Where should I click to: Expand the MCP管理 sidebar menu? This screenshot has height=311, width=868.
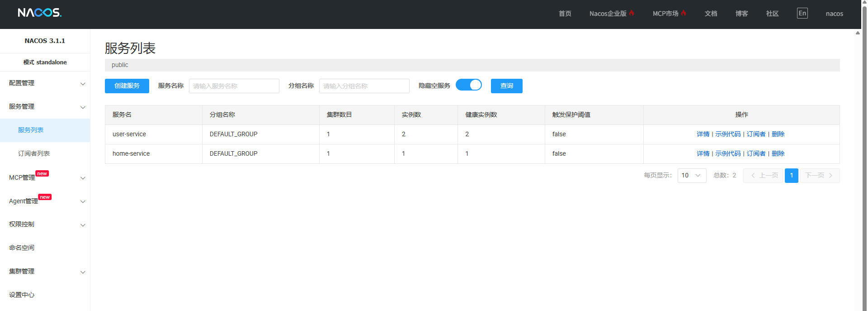coord(45,177)
